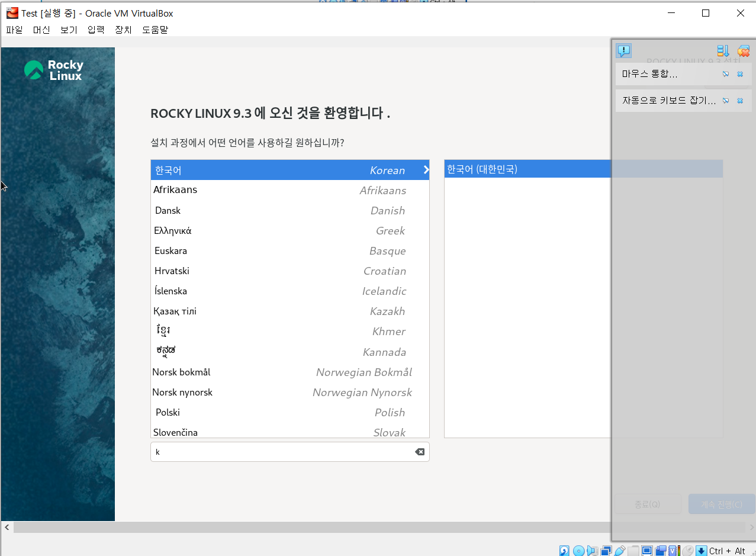Image resolution: width=756 pixels, height=556 pixels.
Task: Select Norsk nynorsk language
Action: click(290, 392)
